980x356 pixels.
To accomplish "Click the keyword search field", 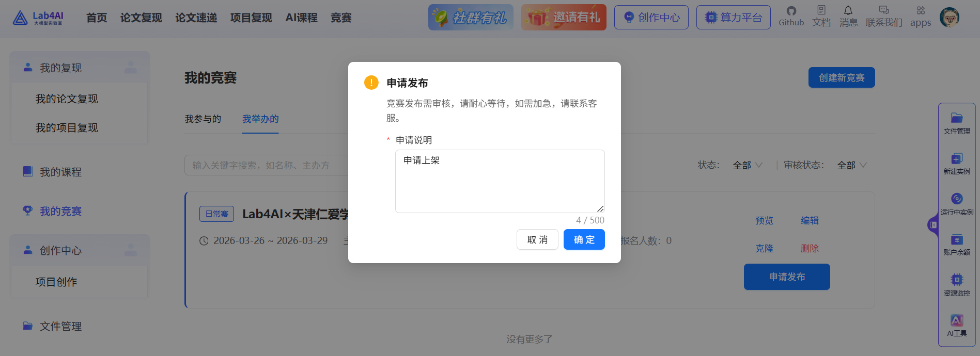I will click(266, 165).
